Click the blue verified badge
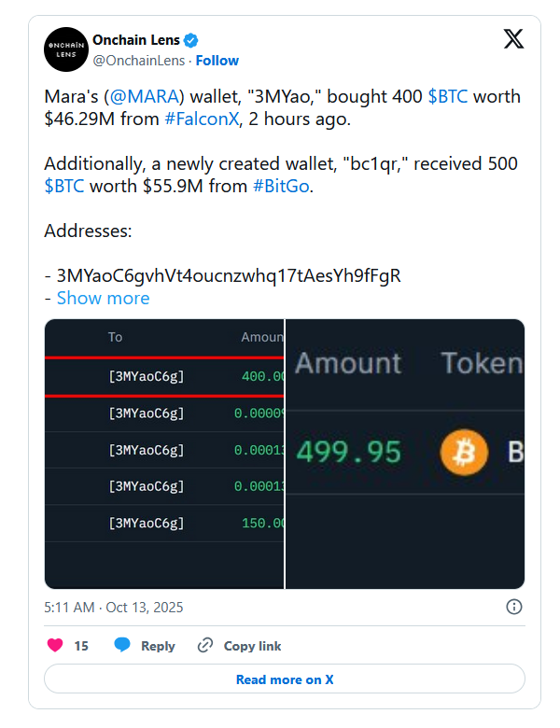The image size is (560, 728). click(191, 40)
